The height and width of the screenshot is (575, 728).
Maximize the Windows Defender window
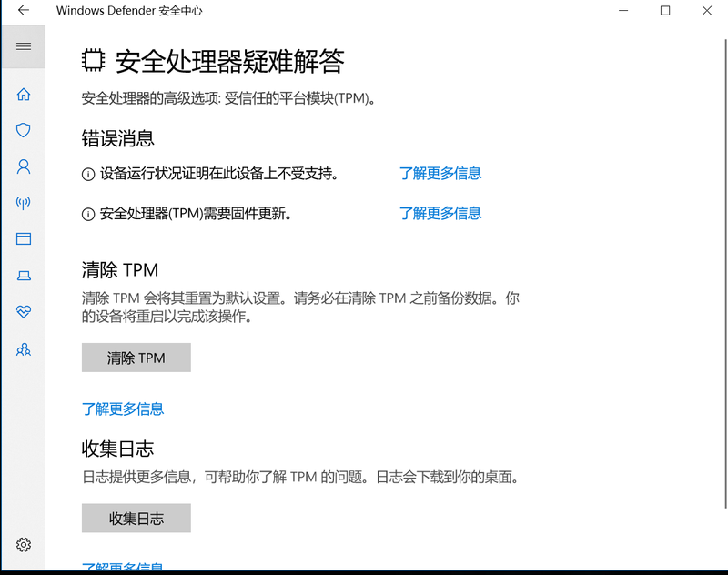(665, 11)
